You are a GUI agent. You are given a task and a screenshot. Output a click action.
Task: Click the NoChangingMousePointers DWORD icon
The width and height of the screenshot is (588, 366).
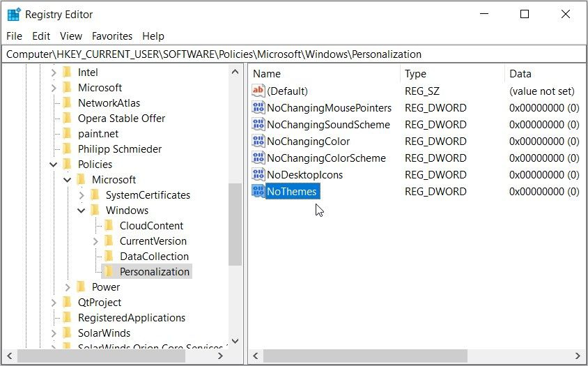[x=258, y=108]
